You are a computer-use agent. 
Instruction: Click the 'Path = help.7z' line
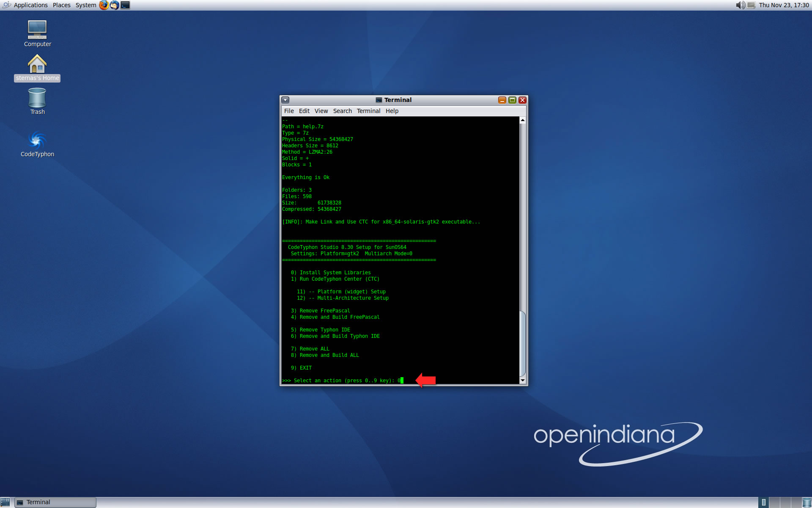click(303, 127)
